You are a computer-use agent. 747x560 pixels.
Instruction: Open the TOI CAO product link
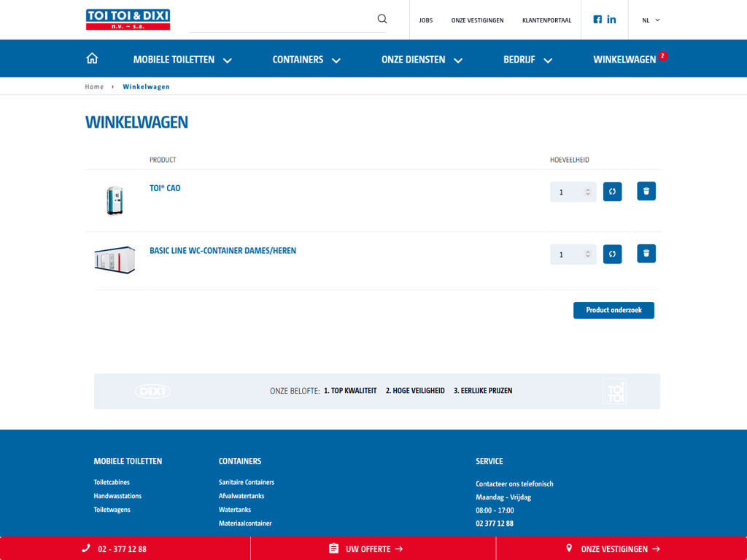tap(165, 188)
